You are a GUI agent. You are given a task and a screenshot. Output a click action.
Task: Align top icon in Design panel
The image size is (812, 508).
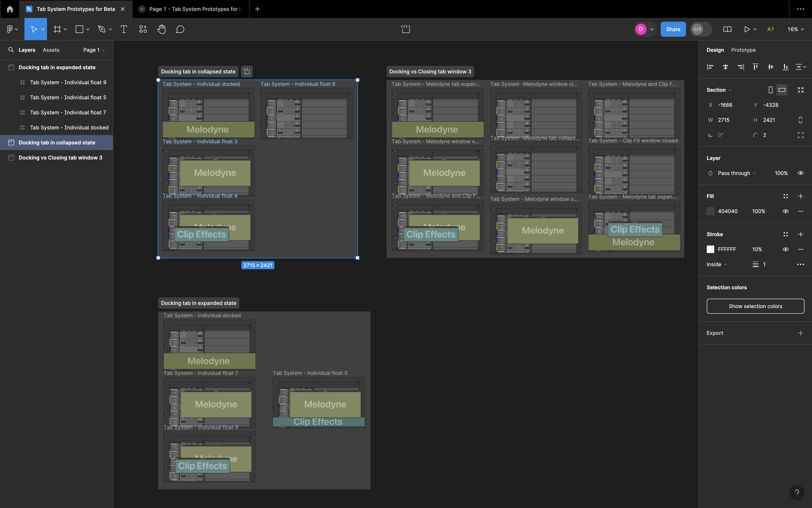pos(755,67)
